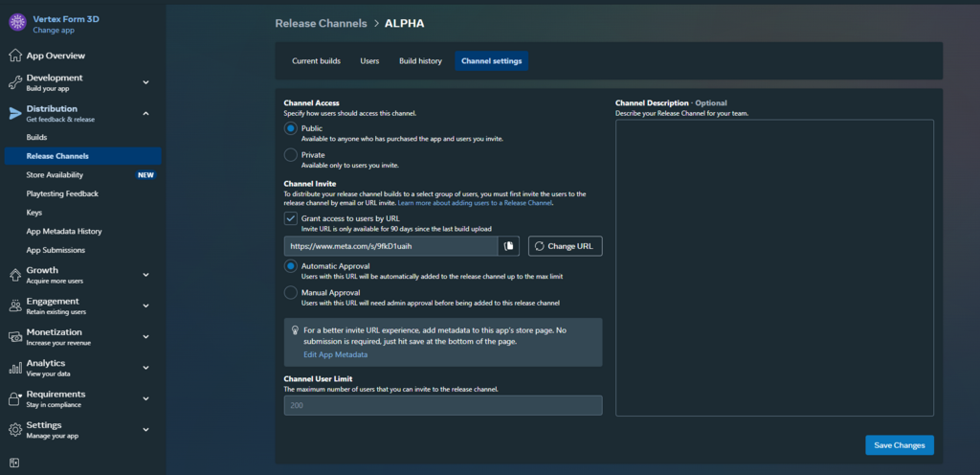The height and width of the screenshot is (475, 980).
Task: Open the Edit App Metadata link
Action: click(335, 354)
